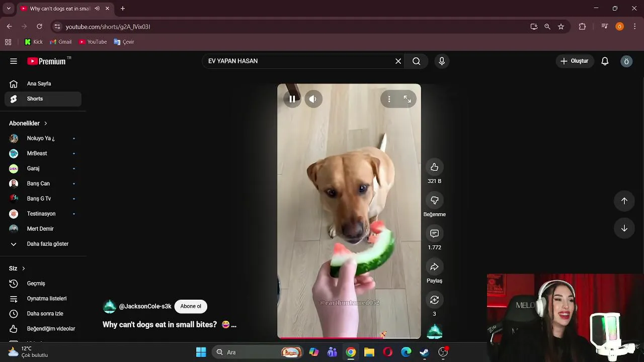The image size is (644, 362).
Task: Open the MrBeast subscription channel
Action: (43, 153)
